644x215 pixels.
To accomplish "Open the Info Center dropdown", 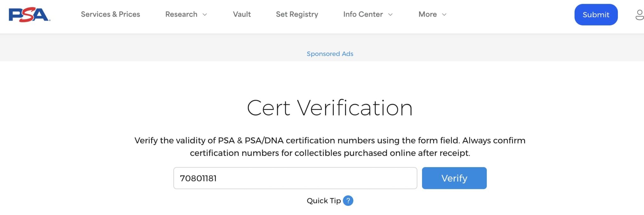I will [367, 14].
